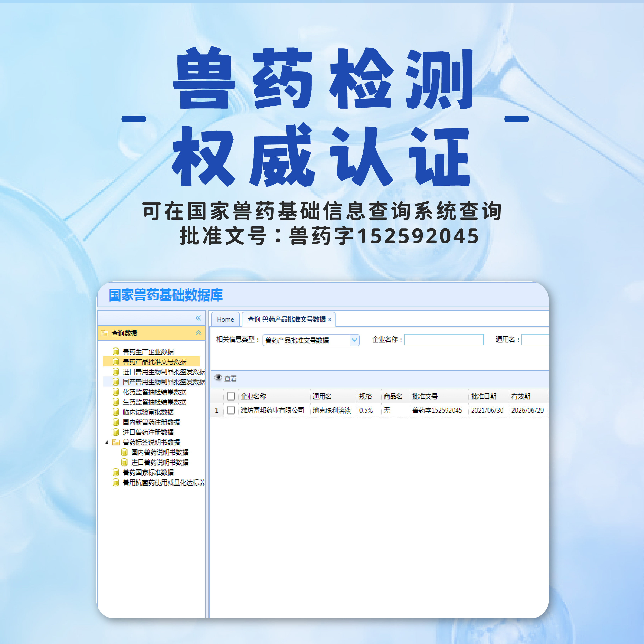Sort by 规格 column header
This screenshot has width=644, height=644.
tap(369, 396)
